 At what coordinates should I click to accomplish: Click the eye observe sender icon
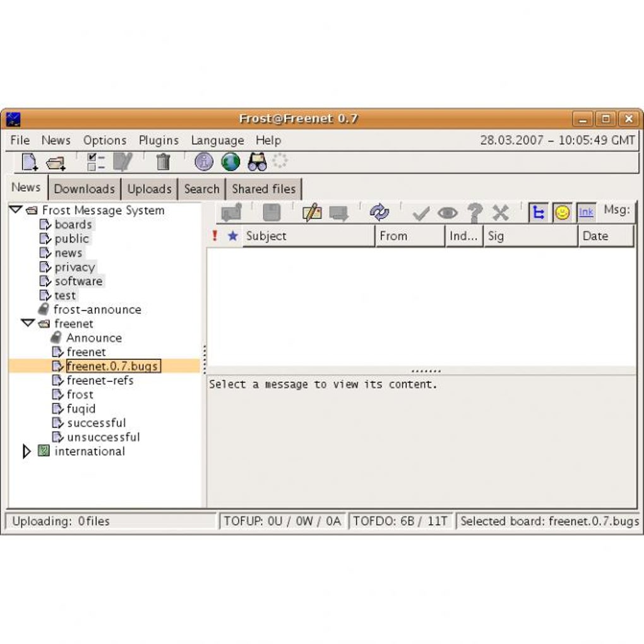[447, 213]
